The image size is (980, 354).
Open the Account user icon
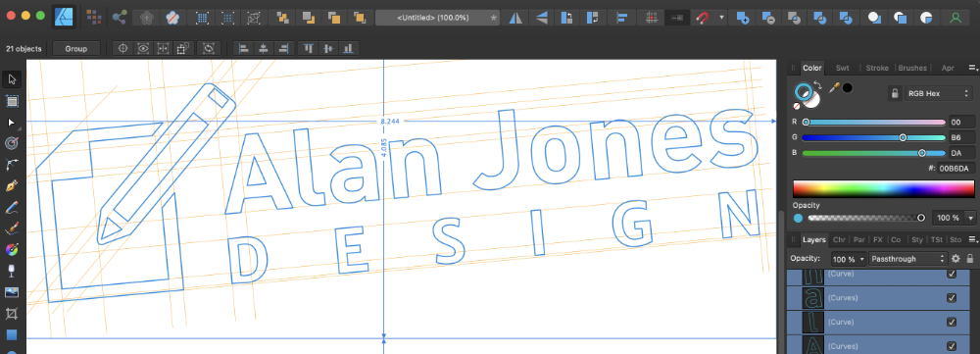(955, 18)
